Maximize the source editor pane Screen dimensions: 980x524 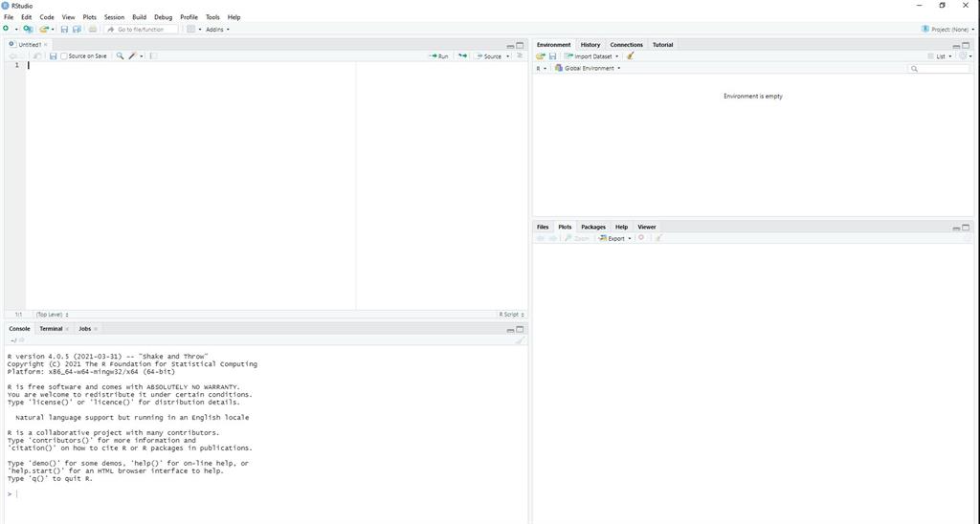[520, 46]
